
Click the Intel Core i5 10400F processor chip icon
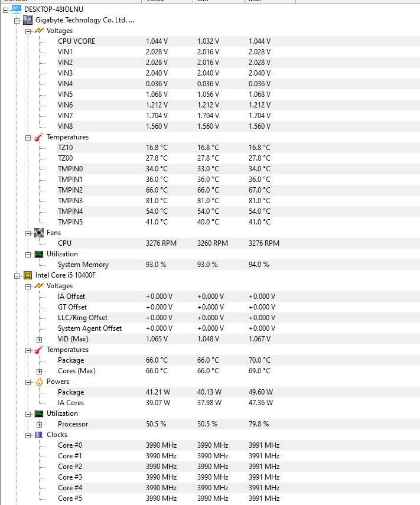click(x=28, y=275)
